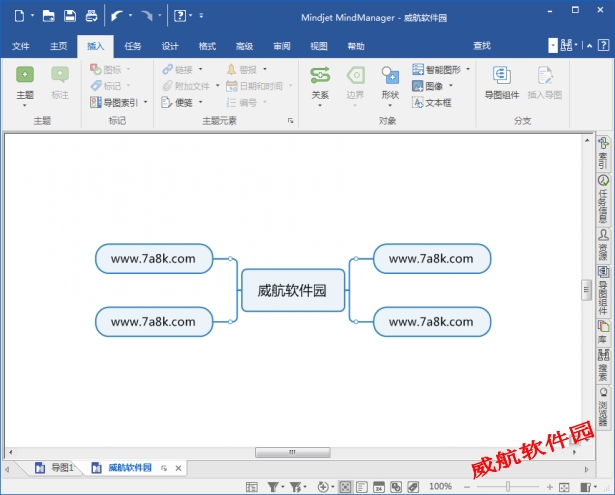Switch to the 设计 ribbon tab

(170, 46)
